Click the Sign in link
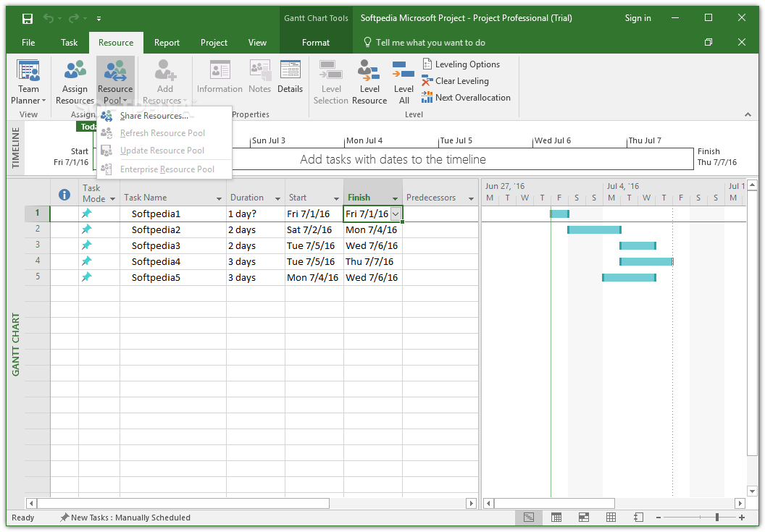 (x=637, y=17)
